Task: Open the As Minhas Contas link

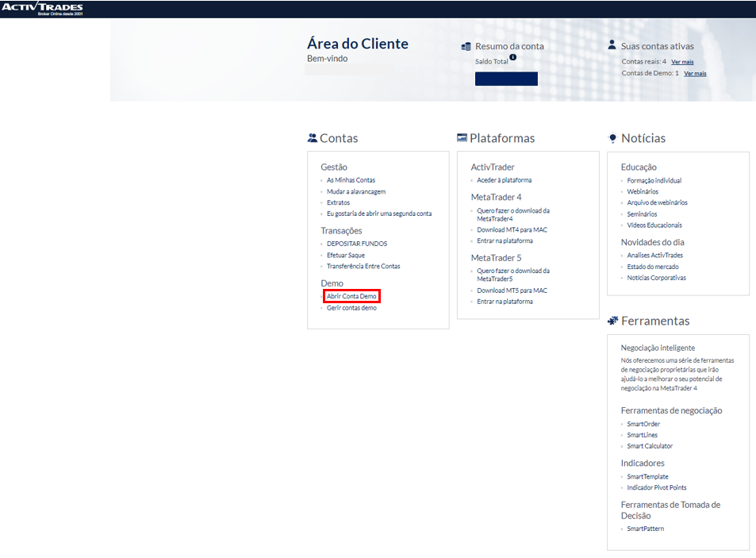Action: (x=351, y=180)
